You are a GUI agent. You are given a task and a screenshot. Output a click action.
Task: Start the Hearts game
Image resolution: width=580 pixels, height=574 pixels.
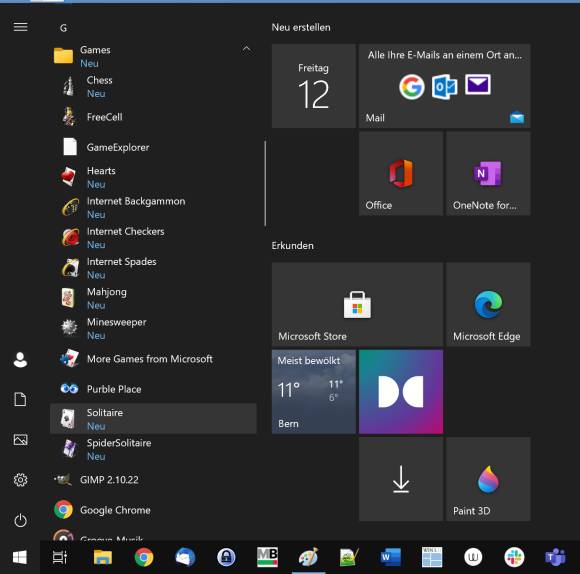153,177
